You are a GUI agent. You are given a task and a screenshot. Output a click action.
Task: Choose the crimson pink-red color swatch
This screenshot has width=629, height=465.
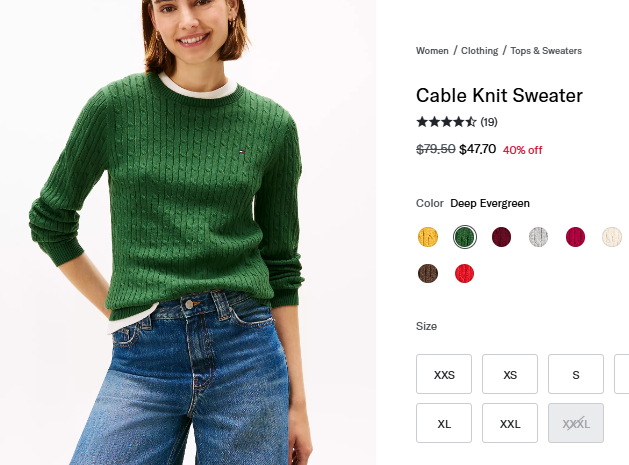click(x=575, y=237)
